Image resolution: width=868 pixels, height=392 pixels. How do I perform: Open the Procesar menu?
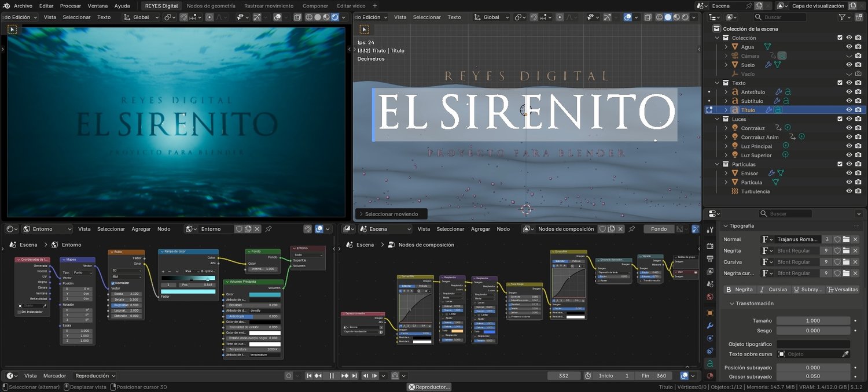coord(71,6)
